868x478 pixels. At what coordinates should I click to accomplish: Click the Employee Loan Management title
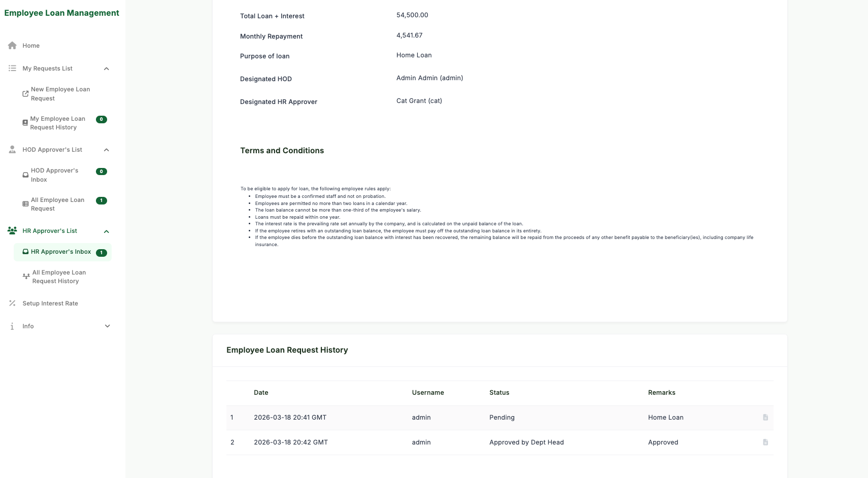coord(61,13)
